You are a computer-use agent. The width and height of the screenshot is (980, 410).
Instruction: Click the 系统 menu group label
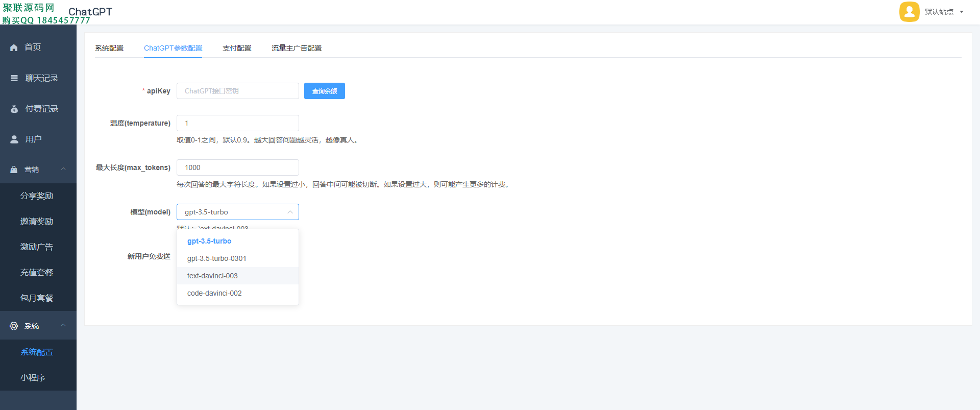tap(32, 326)
